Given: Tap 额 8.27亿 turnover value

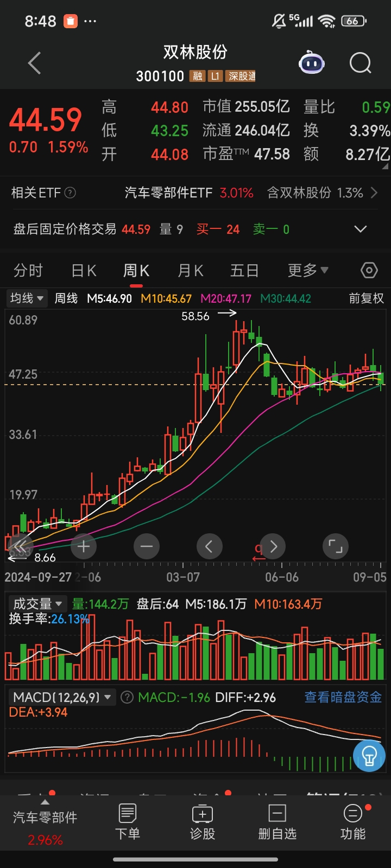Looking at the screenshot, I should click(x=346, y=155).
